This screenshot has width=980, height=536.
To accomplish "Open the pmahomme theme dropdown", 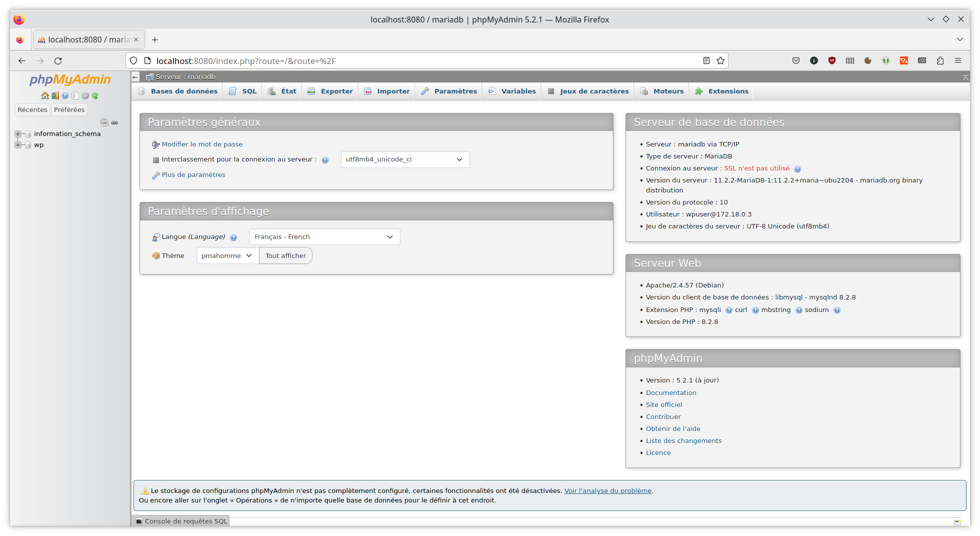I will [227, 255].
